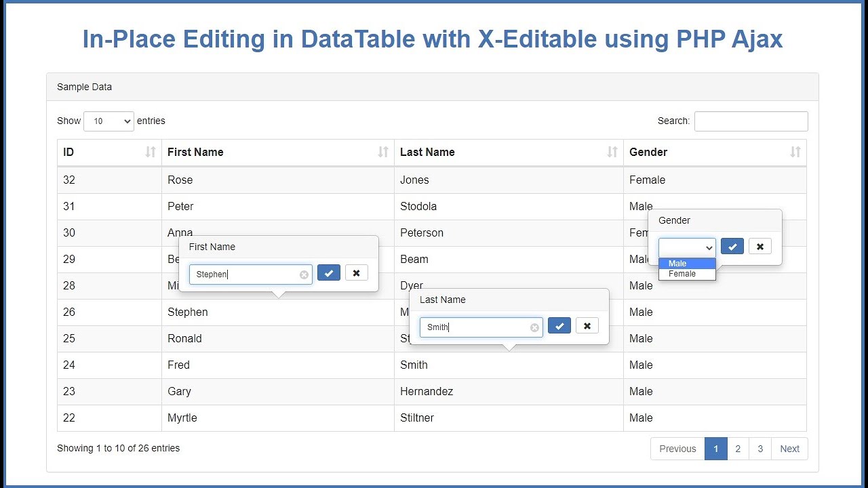868x488 pixels.
Task: Click the Next pagination button
Action: [x=789, y=449]
